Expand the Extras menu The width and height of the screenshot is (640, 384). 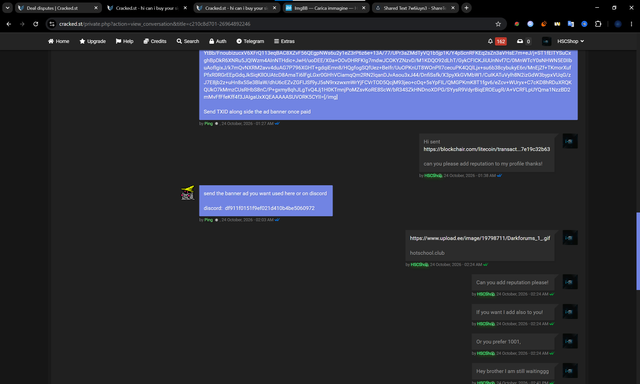pyautogui.click(x=284, y=41)
